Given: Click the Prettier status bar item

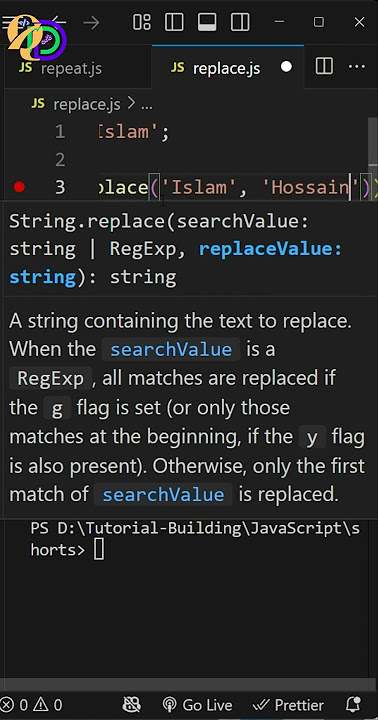Looking at the screenshot, I should 288,705.
